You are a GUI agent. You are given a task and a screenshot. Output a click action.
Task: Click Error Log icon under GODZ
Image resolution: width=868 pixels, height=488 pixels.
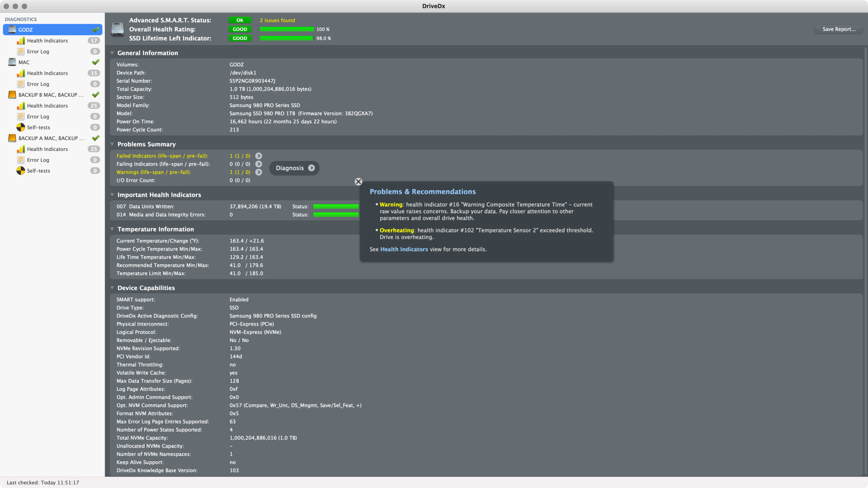20,51
